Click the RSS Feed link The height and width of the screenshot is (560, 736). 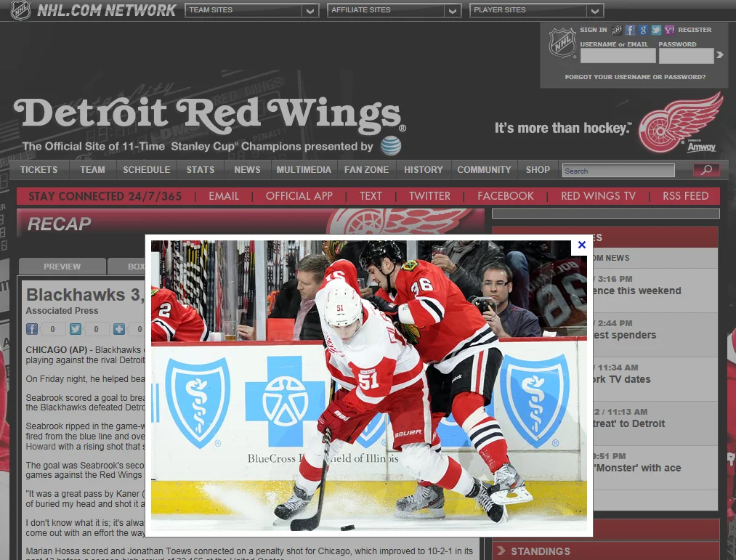point(685,195)
